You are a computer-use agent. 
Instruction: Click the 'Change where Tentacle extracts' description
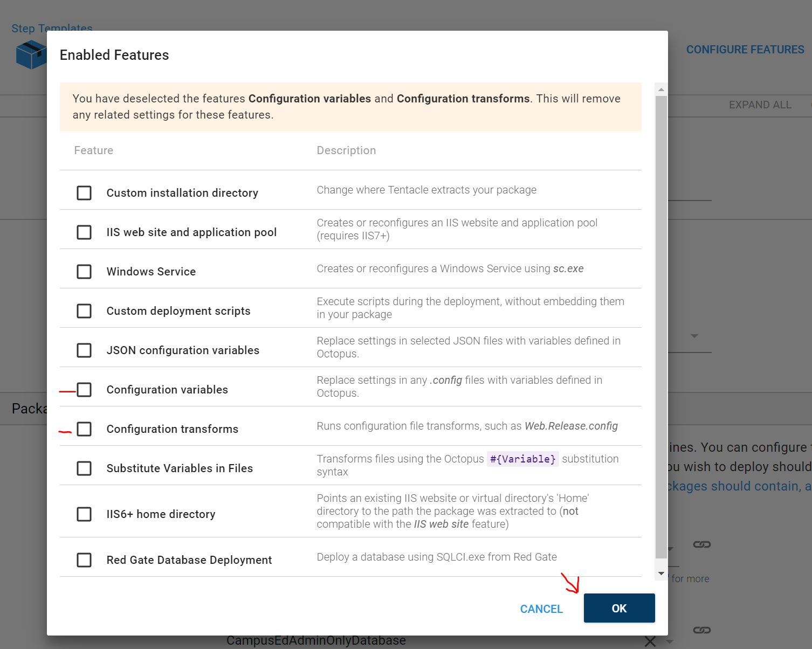coord(426,190)
